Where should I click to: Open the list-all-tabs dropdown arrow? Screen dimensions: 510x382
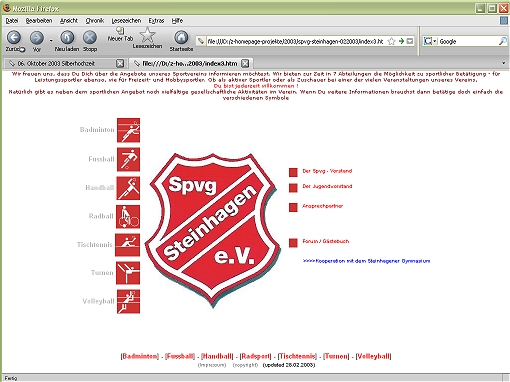pyautogui.click(x=503, y=63)
